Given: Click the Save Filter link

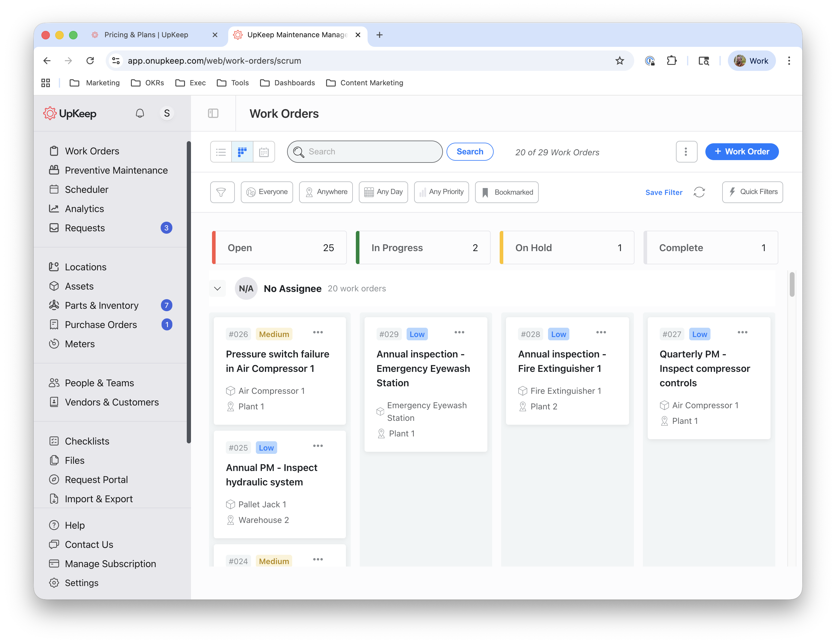Looking at the screenshot, I should click(664, 193).
